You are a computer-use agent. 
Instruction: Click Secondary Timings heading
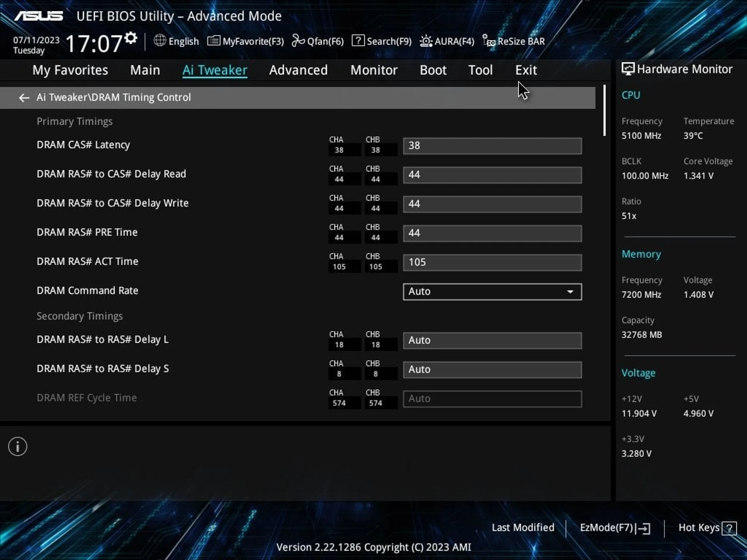80,316
